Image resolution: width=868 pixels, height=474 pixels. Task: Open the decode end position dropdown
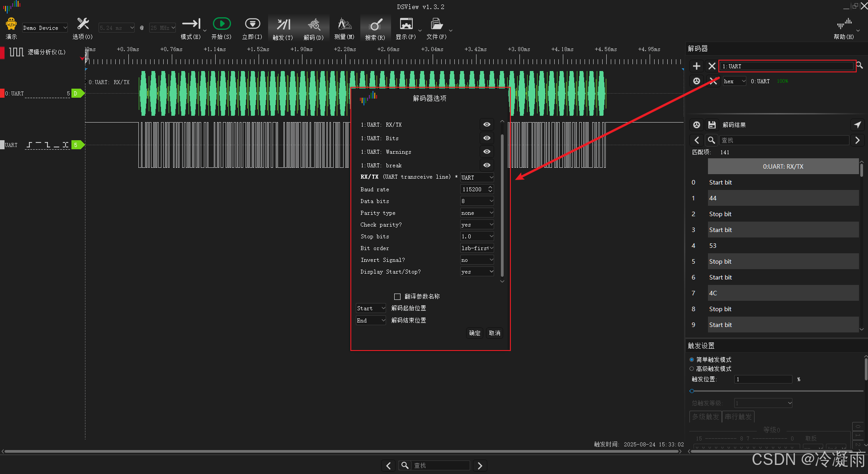point(371,320)
